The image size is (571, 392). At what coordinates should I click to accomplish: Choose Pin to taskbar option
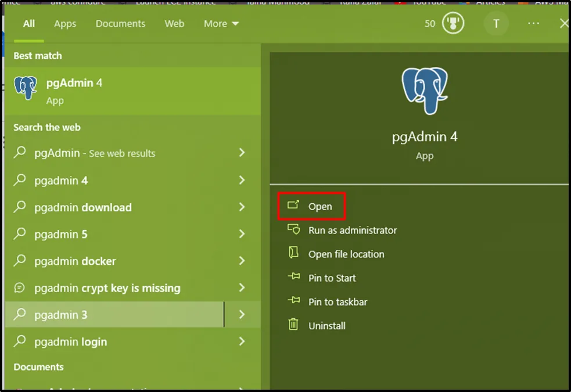337,302
